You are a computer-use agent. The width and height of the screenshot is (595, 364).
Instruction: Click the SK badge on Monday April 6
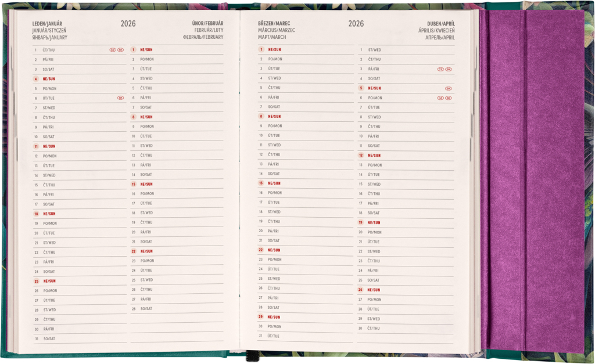(449, 98)
